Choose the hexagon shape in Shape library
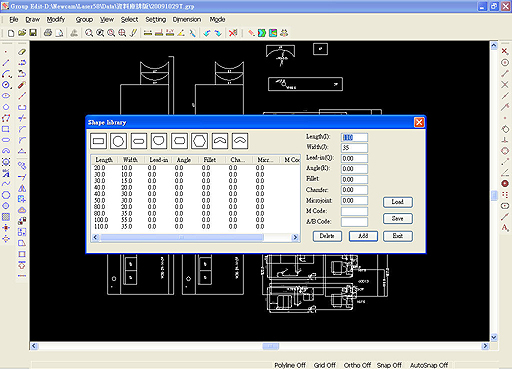This screenshot has width=512, height=369. click(x=199, y=141)
